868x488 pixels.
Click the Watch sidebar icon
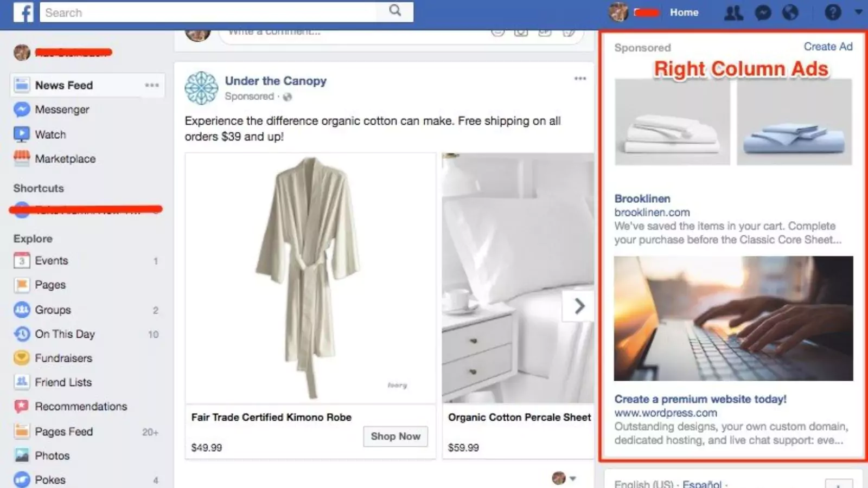[22, 134]
